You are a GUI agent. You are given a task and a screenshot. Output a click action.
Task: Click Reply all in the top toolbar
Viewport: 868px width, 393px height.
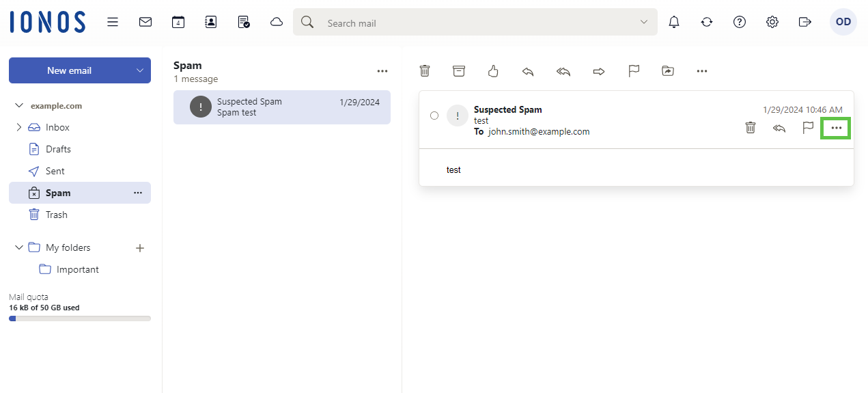(x=563, y=71)
